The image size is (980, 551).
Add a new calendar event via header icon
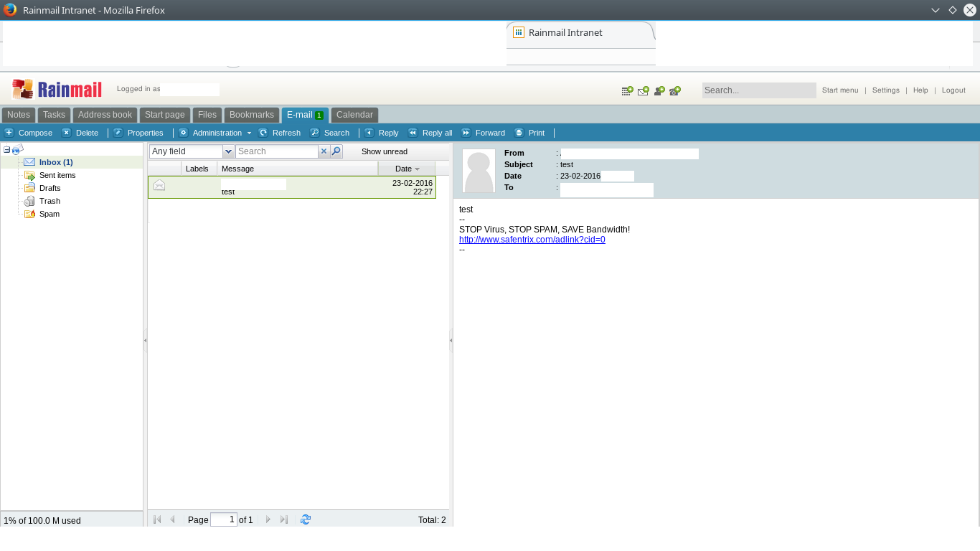[x=627, y=90]
